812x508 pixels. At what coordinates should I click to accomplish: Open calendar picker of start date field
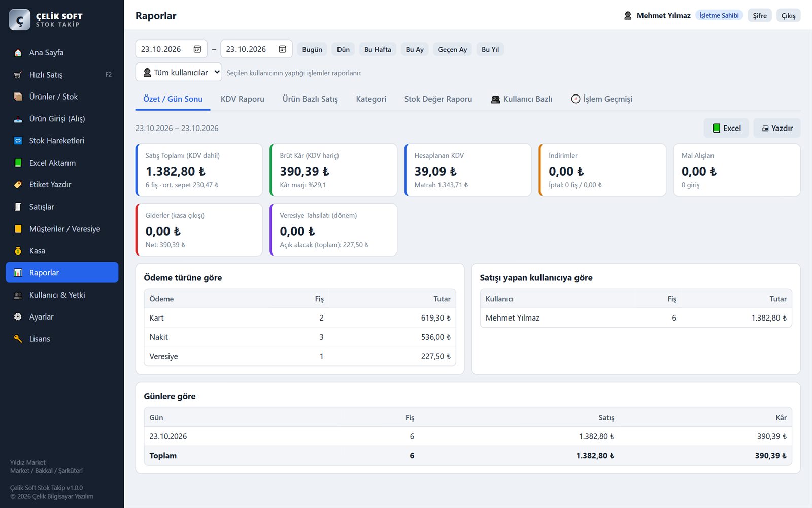[197, 49]
